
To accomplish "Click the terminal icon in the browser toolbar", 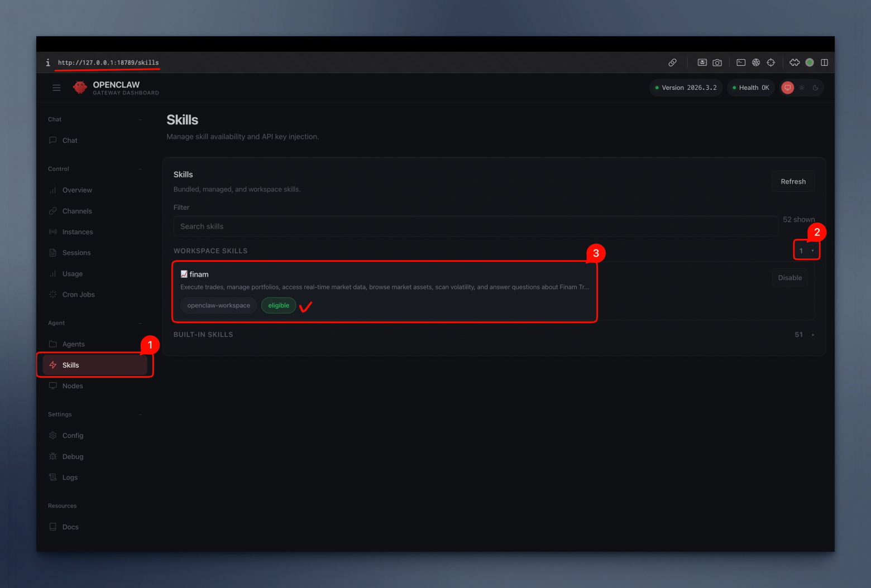I will [741, 62].
